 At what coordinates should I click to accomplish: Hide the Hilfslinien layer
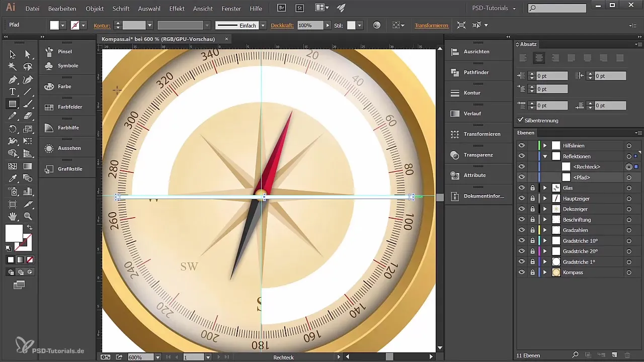point(521,145)
